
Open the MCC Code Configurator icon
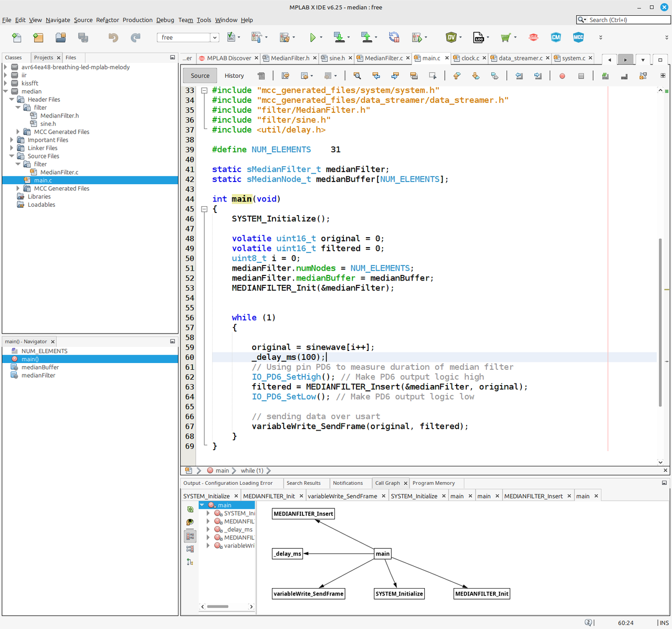pyautogui.click(x=578, y=37)
